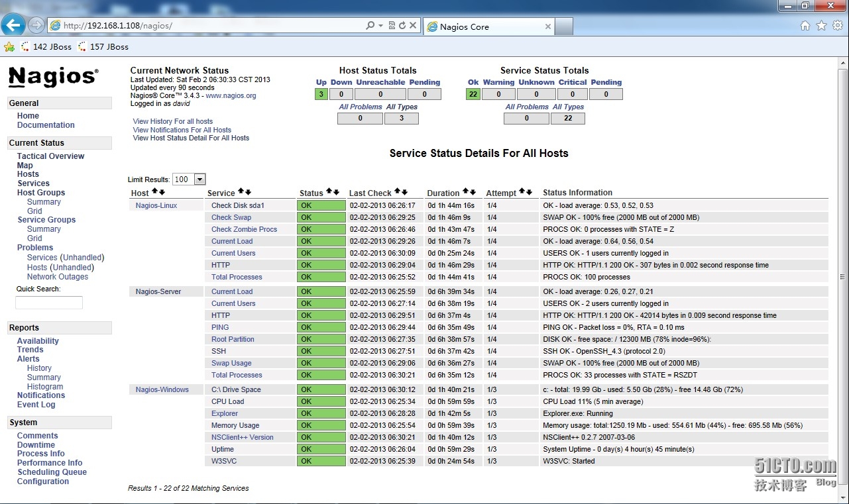This screenshot has width=849, height=504.
Task: Open a new blank tab
Action: point(563,26)
